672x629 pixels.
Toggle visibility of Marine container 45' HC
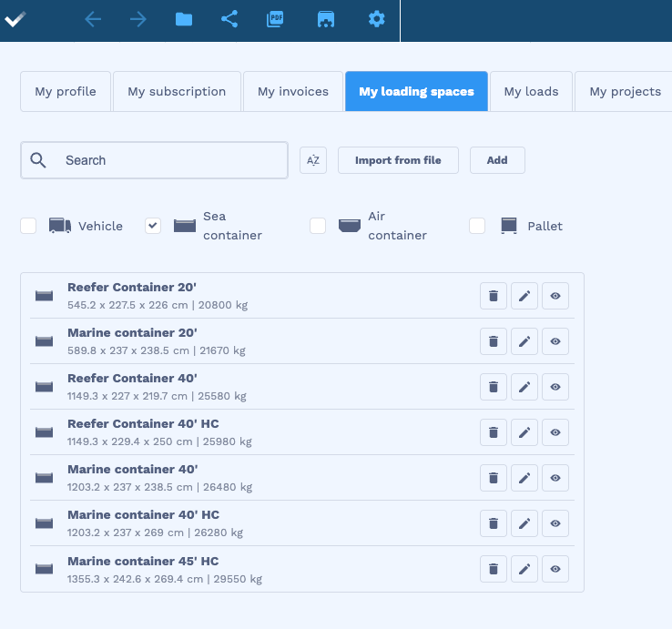[x=555, y=569]
